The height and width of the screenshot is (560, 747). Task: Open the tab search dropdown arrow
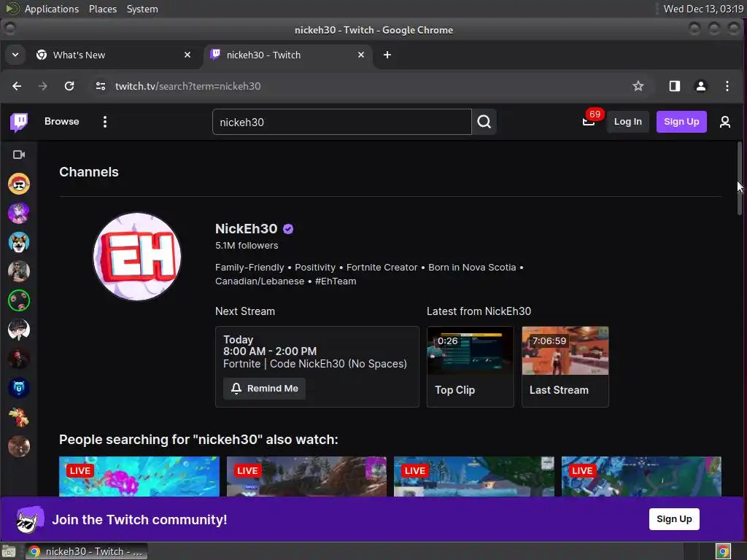tap(15, 55)
